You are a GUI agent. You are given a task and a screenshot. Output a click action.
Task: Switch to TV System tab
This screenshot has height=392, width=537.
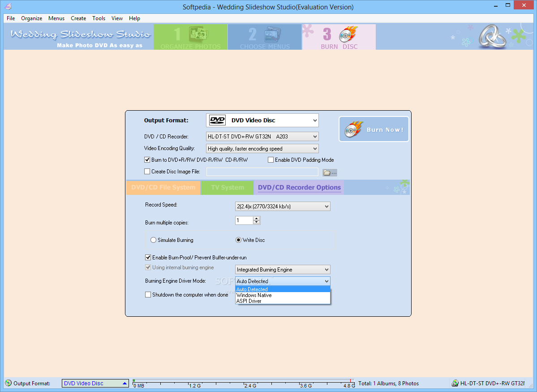click(x=228, y=187)
